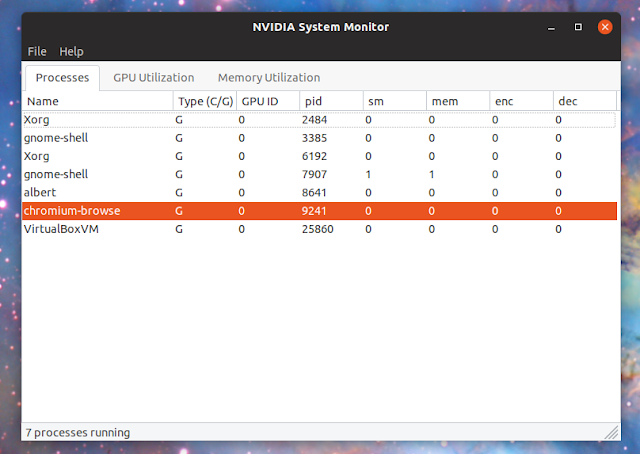Click the mem value 1 for pid 7907

tap(431, 174)
